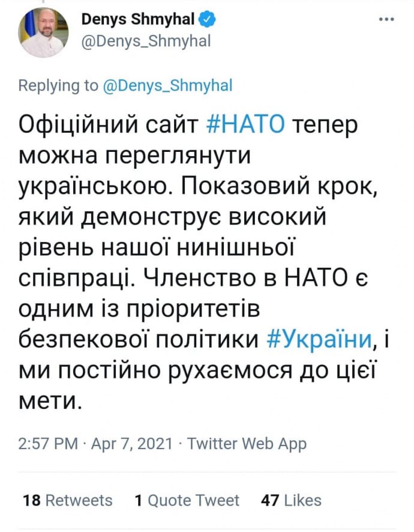Click the blue verified badge
The height and width of the screenshot is (532, 414).
click(207, 20)
